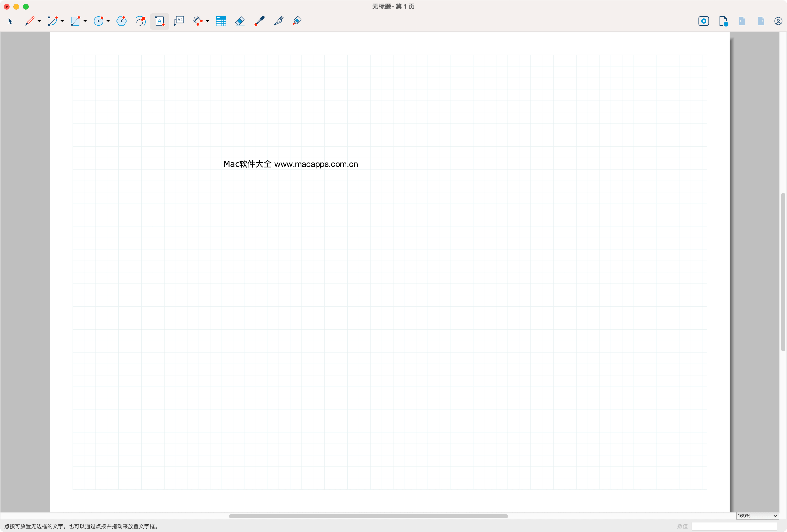The height and width of the screenshot is (532, 787).
Task: Toggle off the active text box tool
Action: pos(159,21)
